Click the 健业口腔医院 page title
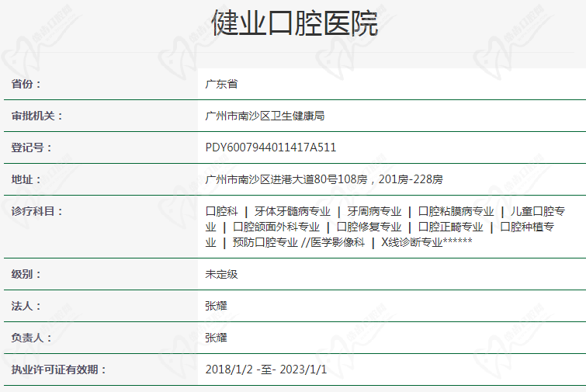The width and height of the screenshot is (586, 392). (x=293, y=23)
